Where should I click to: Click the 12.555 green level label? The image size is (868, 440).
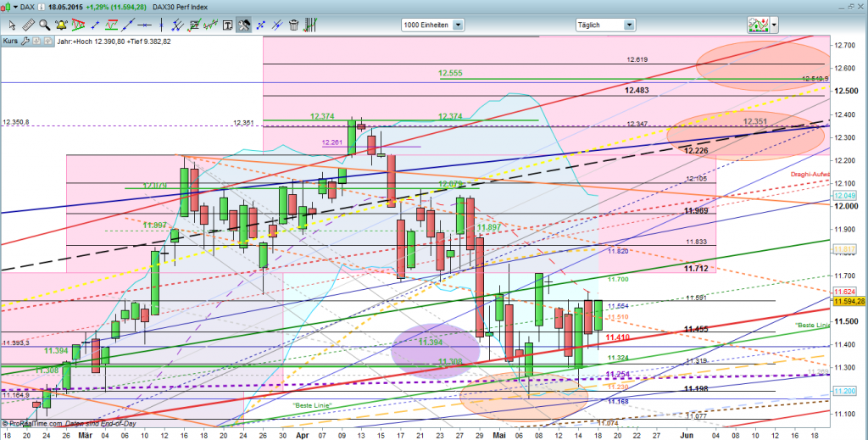(450, 73)
